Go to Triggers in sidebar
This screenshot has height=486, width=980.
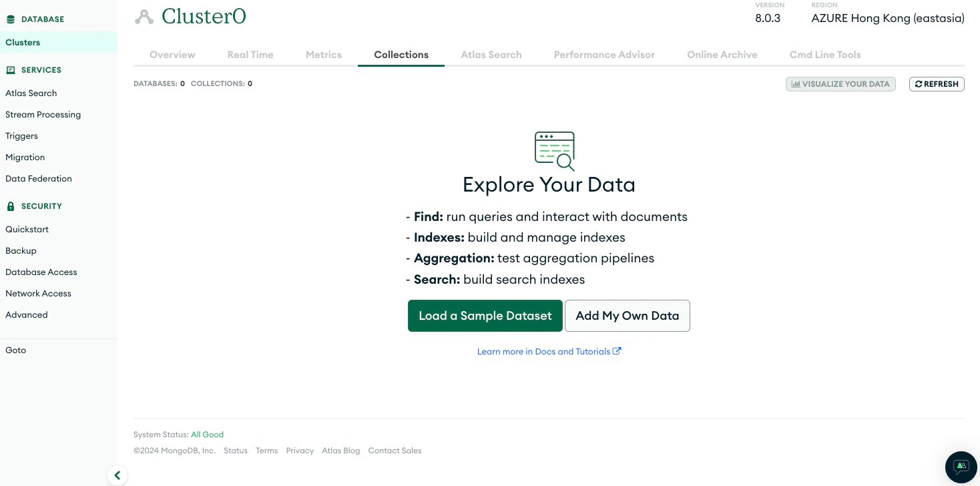22,136
